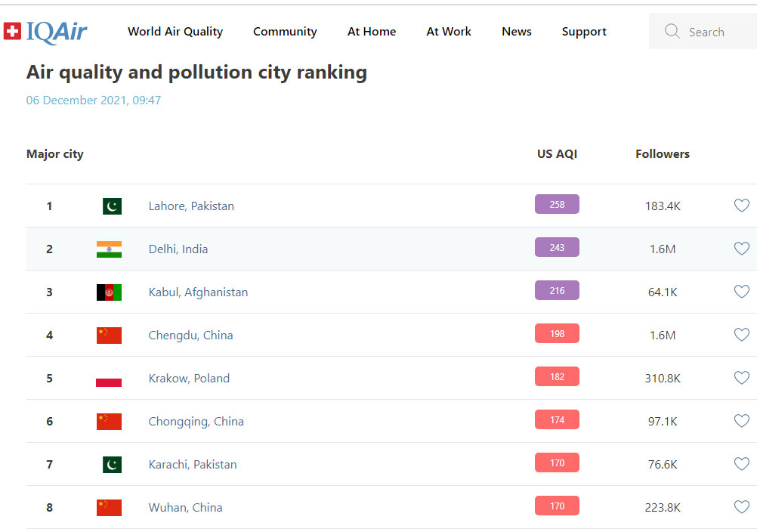757x532 pixels.
Task: Favorite Delhi with its heart icon
Action: coord(742,249)
